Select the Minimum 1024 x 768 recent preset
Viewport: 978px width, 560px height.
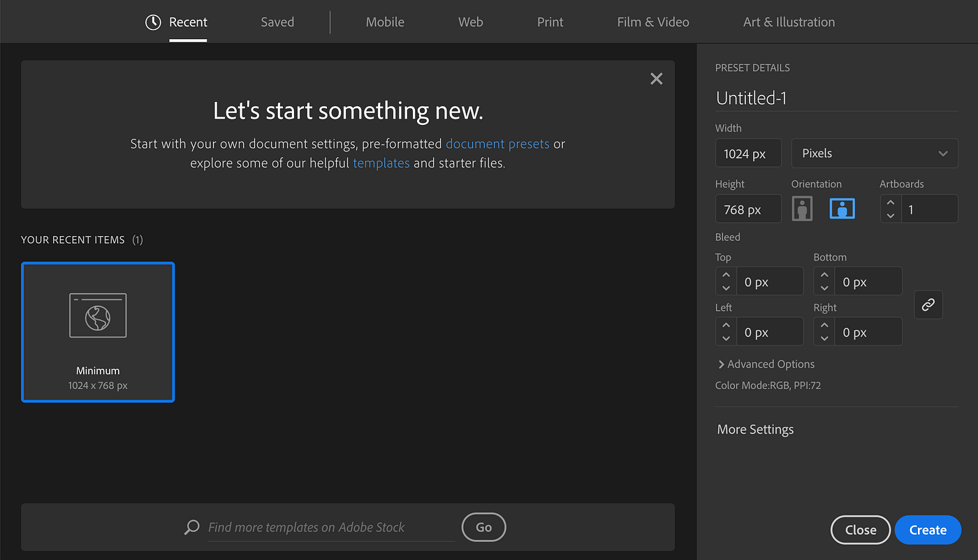point(98,332)
